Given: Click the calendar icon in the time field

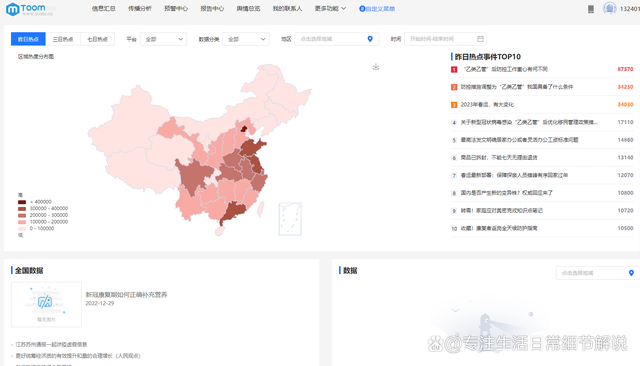Looking at the screenshot, I should pos(480,39).
